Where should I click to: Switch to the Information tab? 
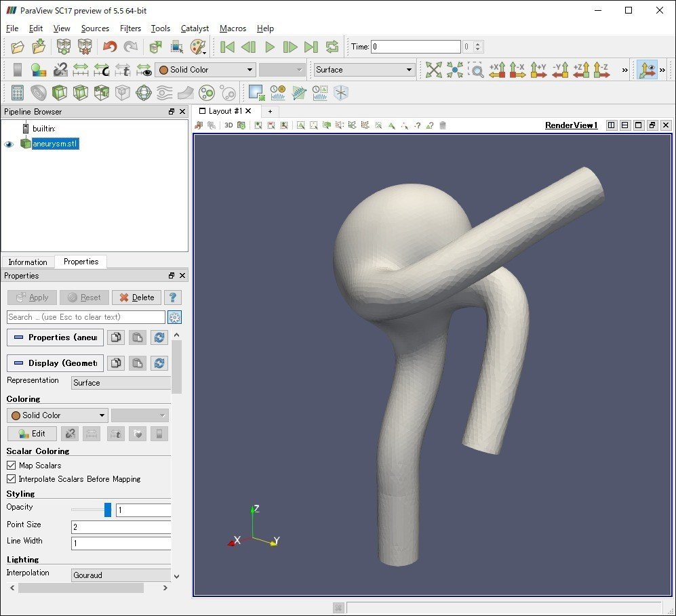click(x=28, y=262)
